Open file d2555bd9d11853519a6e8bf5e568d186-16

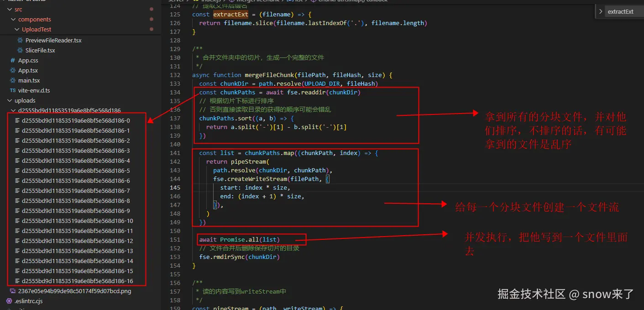click(x=78, y=281)
